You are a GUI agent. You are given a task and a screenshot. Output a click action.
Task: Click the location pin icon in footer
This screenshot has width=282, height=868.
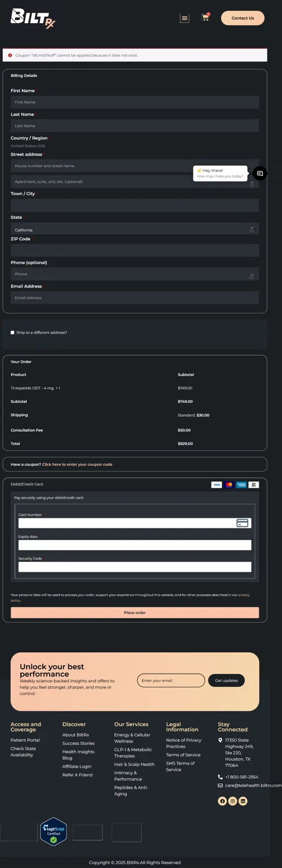pyautogui.click(x=220, y=740)
